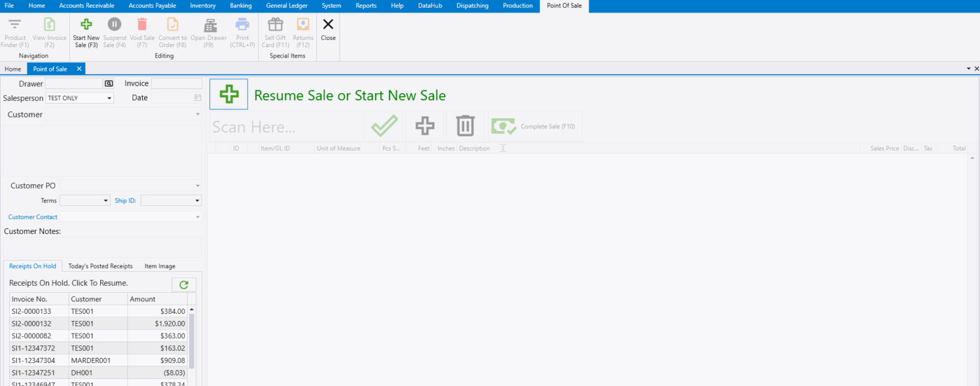Click the Product Finder (F1) icon
The width and height of the screenshot is (980, 386).
pyautogui.click(x=15, y=25)
